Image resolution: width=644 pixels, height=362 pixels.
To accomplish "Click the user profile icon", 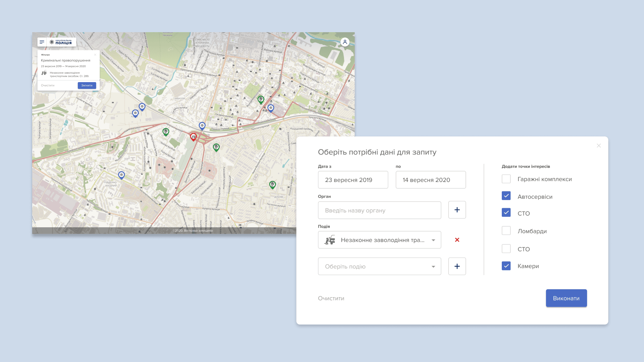I will click(345, 42).
